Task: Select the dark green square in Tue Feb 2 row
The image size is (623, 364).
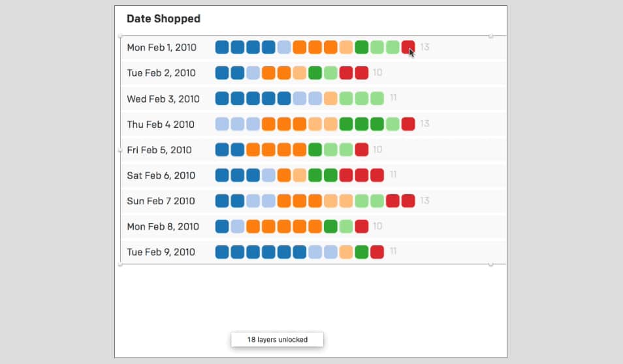Action: pyautogui.click(x=315, y=72)
